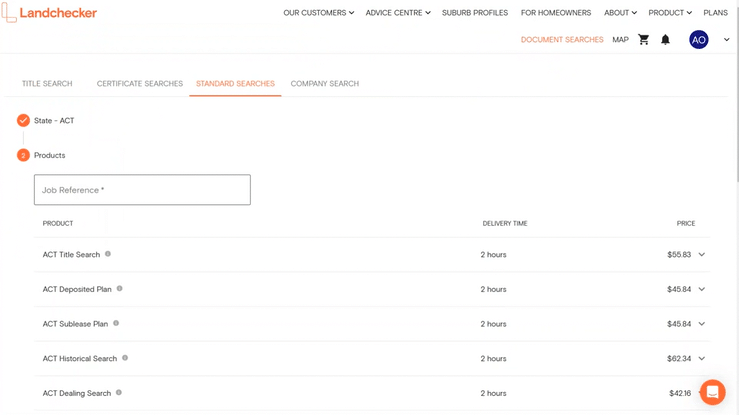Viewport: 739px width, 415px height.
Task: Switch to the Title Search tab
Action: [47, 83]
